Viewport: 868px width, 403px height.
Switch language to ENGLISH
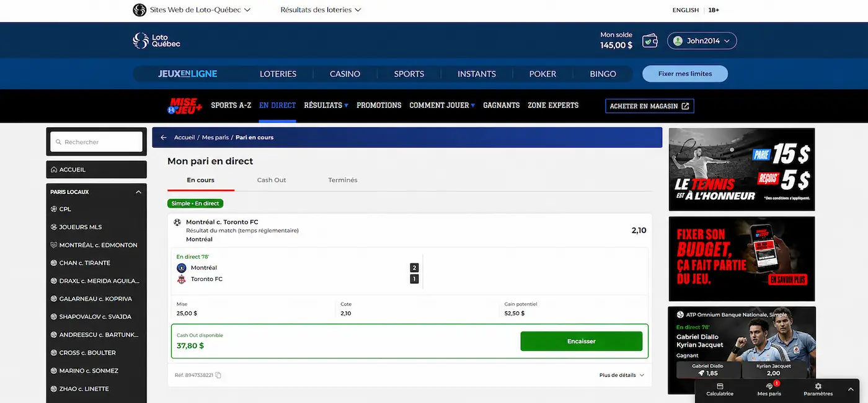coord(686,10)
